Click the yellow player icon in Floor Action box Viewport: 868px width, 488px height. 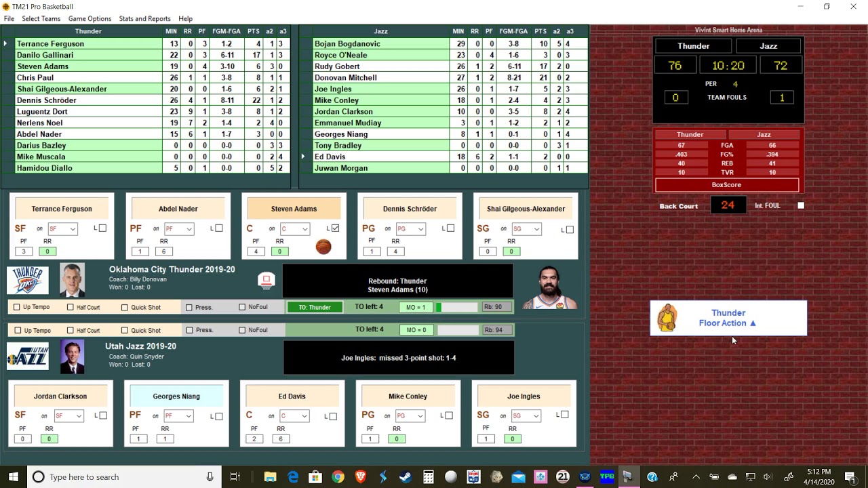tap(667, 318)
